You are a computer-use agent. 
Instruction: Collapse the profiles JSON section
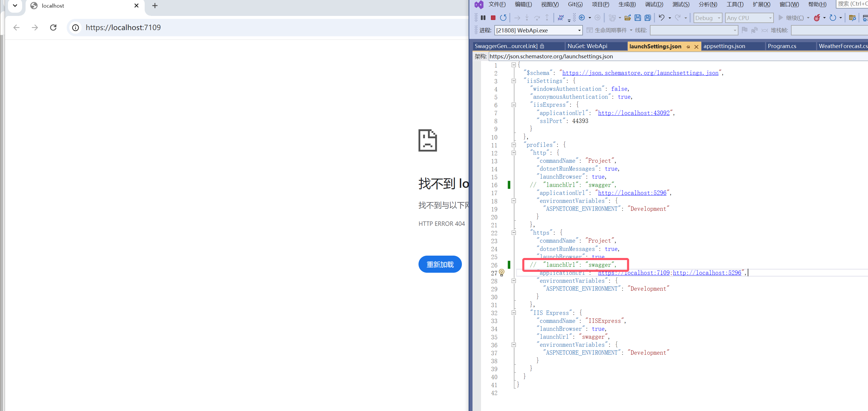coord(514,145)
